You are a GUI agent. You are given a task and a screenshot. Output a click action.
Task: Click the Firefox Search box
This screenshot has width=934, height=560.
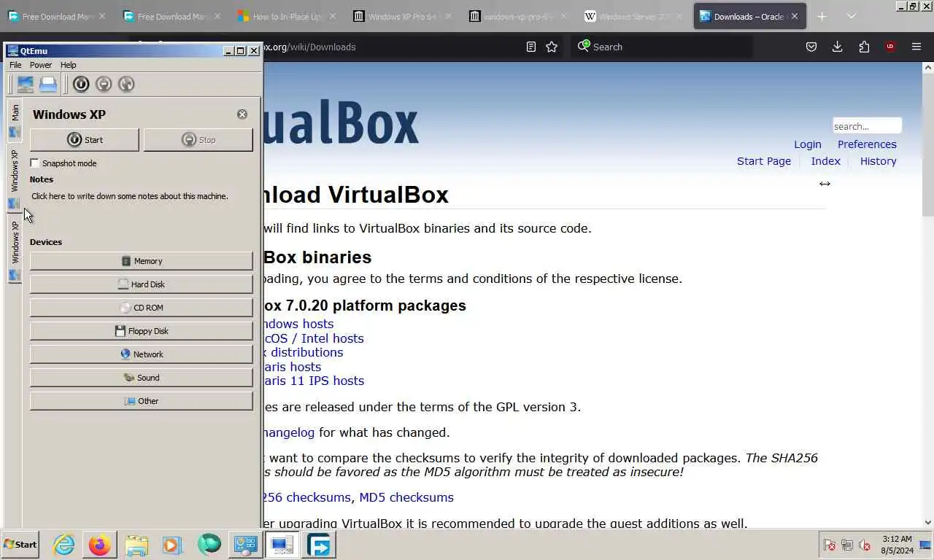(661, 47)
